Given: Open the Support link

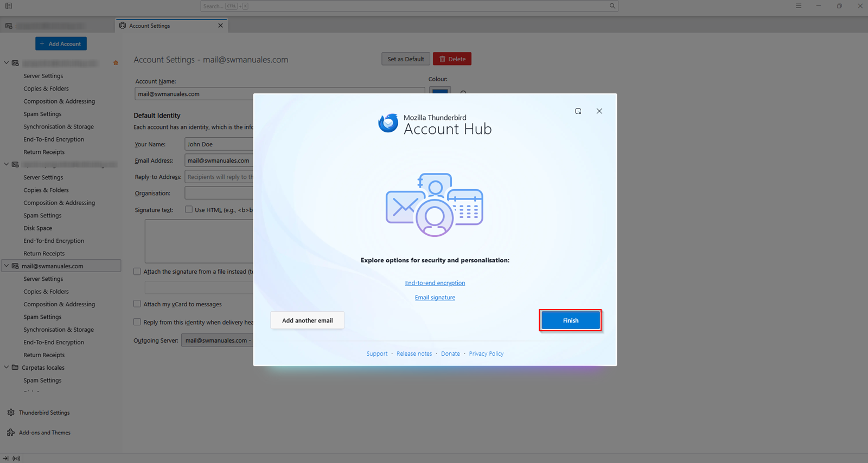Looking at the screenshot, I should [x=377, y=354].
